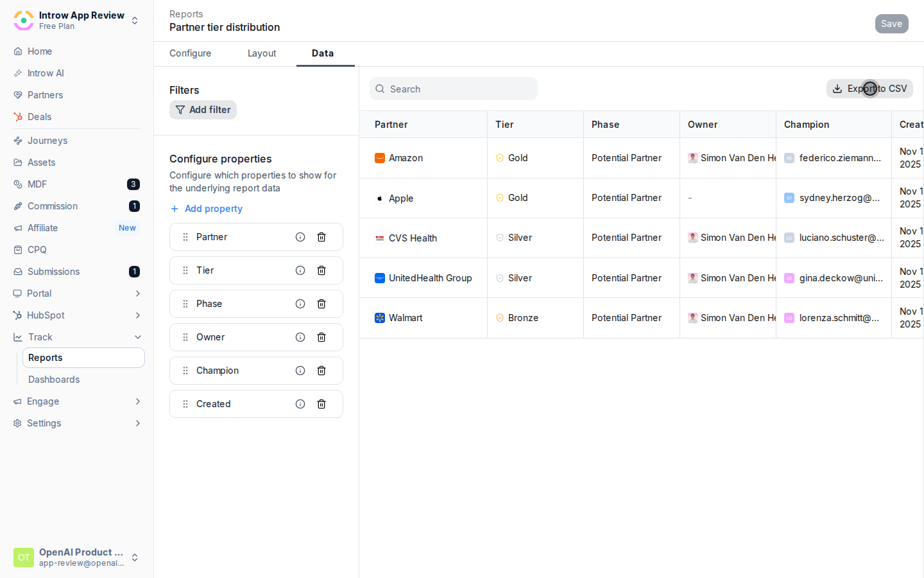This screenshot has height=578, width=924.
Task: Show info for Phase property
Action: (300, 304)
